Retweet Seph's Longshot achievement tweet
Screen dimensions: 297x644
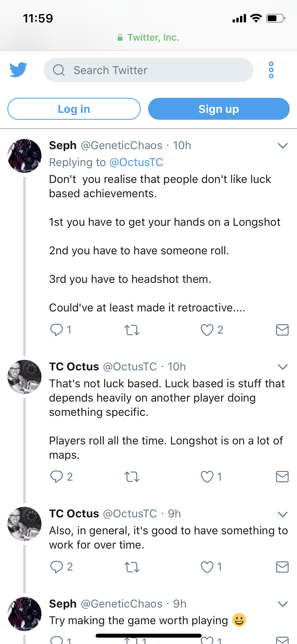tap(132, 330)
